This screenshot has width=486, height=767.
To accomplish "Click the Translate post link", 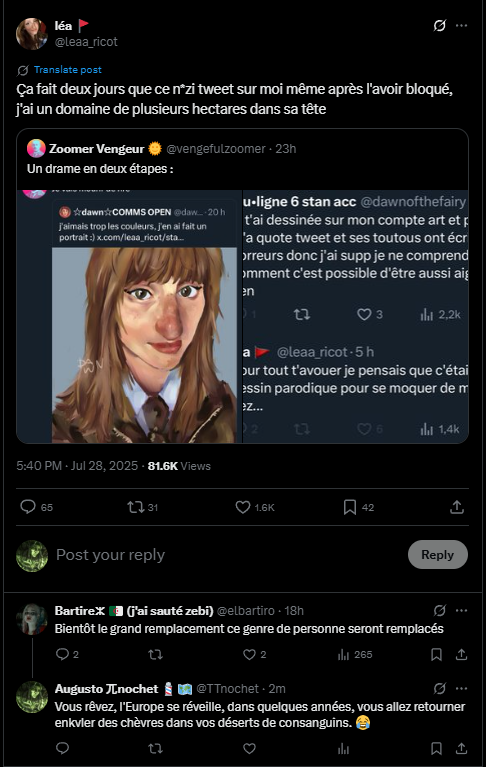I will point(67,70).
